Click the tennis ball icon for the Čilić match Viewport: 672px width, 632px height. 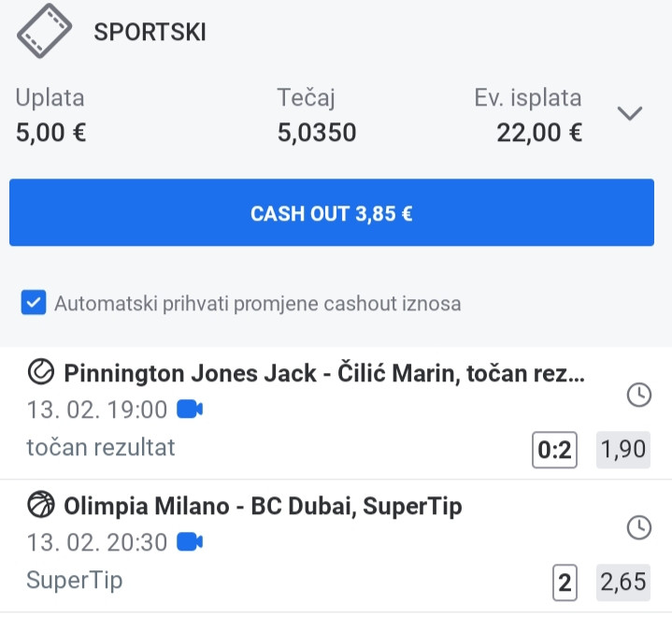click(41, 372)
